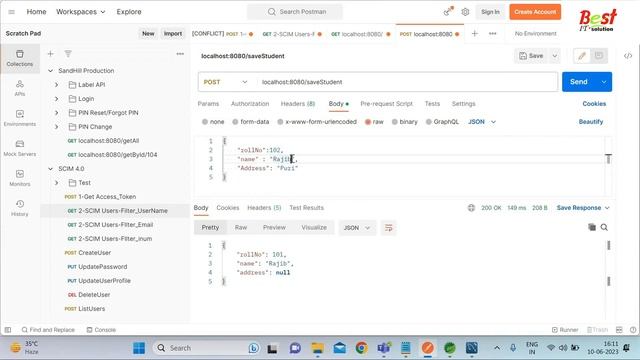This screenshot has height=360, width=640.
Task: Search within the response body
Action: tap(604, 227)
